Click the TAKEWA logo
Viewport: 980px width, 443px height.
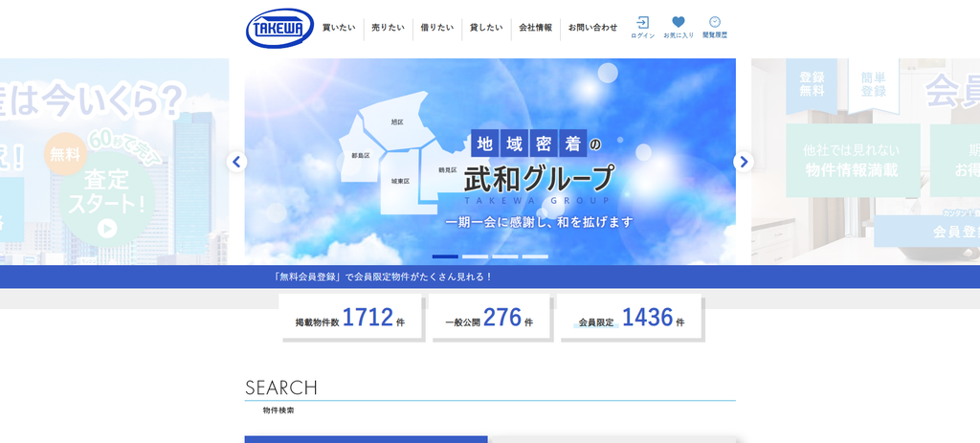[279, 28]
